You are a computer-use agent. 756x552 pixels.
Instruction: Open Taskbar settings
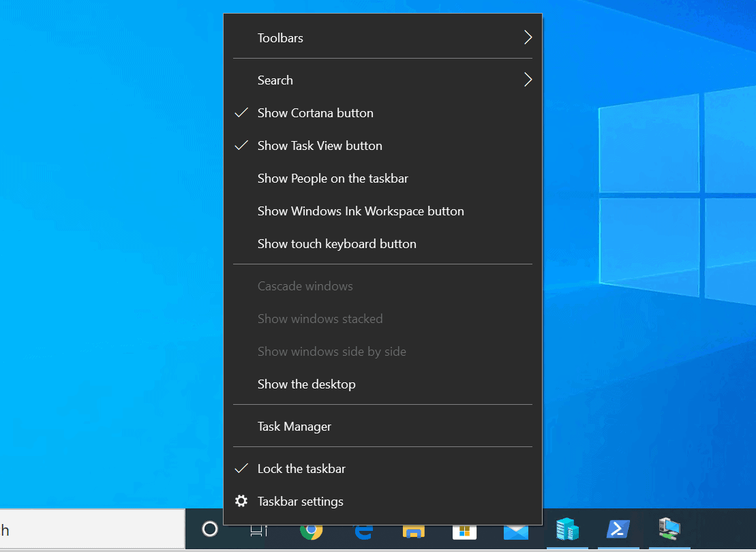300,501
